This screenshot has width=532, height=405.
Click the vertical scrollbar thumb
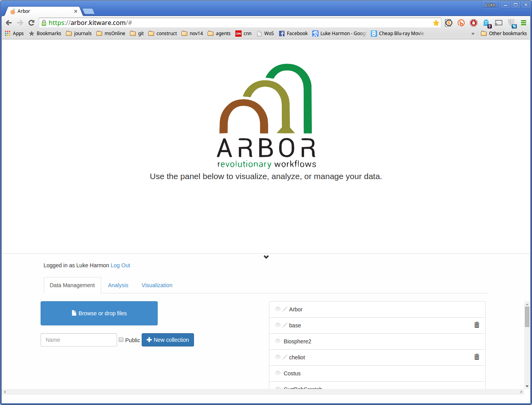pos(527,317)
